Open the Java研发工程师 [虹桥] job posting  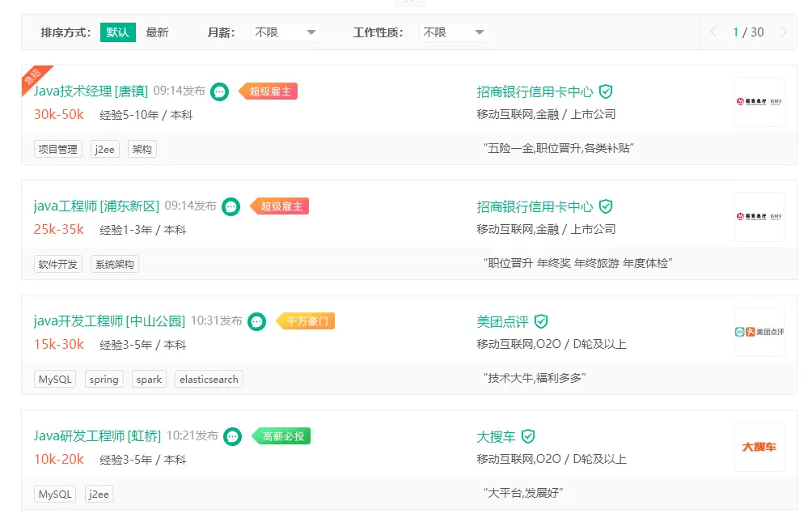coord(97,437)
